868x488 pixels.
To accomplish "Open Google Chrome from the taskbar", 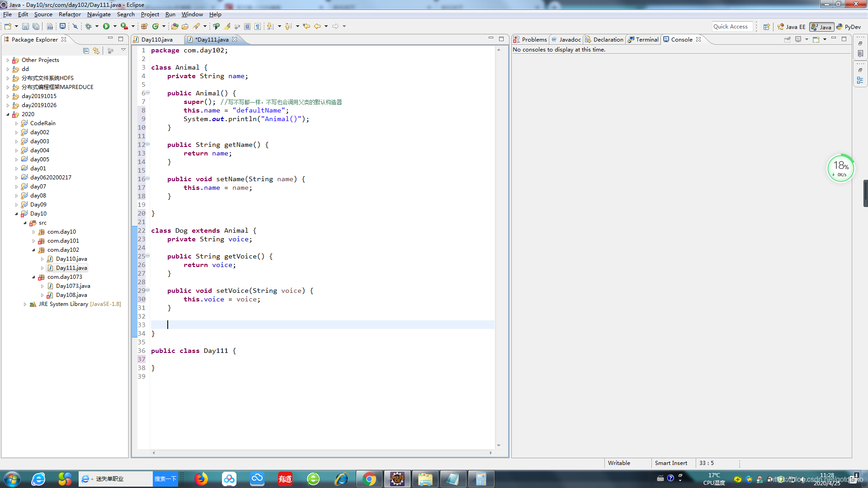I will pyautogui.click(x=369, y=479).
